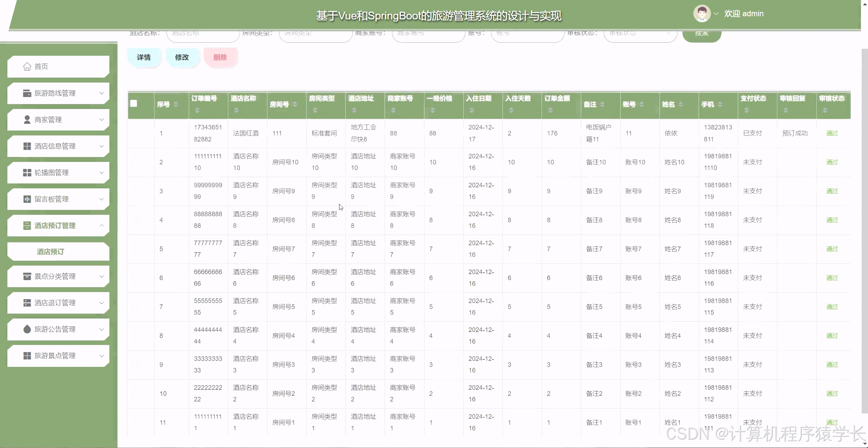The width and height of the screenshot is (868, 448).
Task: Sort by 入住日期 column arrows
Action: pos(472,110)
